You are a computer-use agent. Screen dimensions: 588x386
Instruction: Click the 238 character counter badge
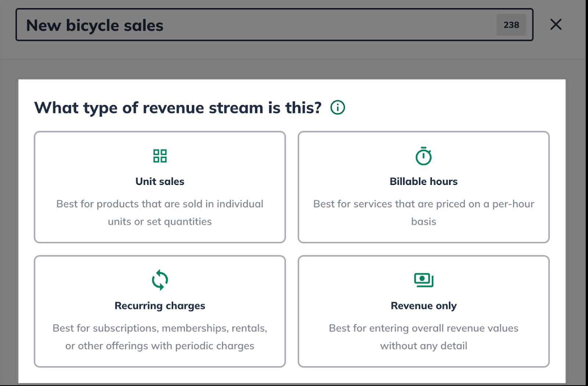click(x=511, y=25)
